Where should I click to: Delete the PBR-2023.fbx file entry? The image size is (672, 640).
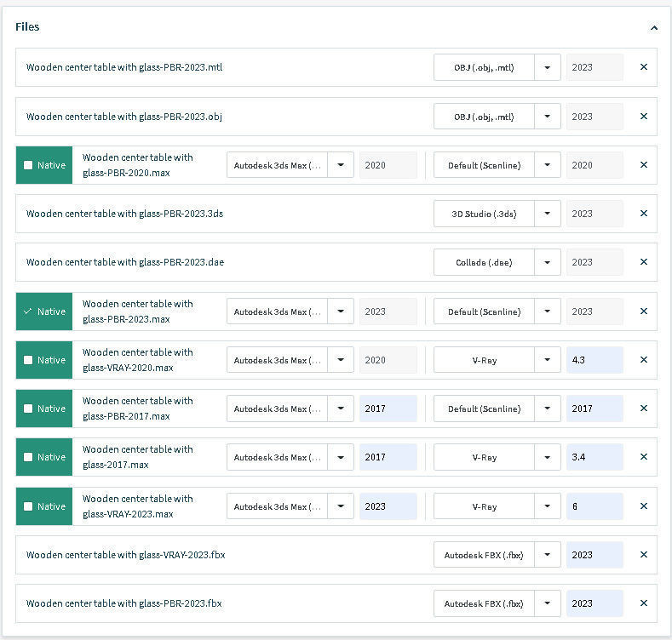coord(643,603)
